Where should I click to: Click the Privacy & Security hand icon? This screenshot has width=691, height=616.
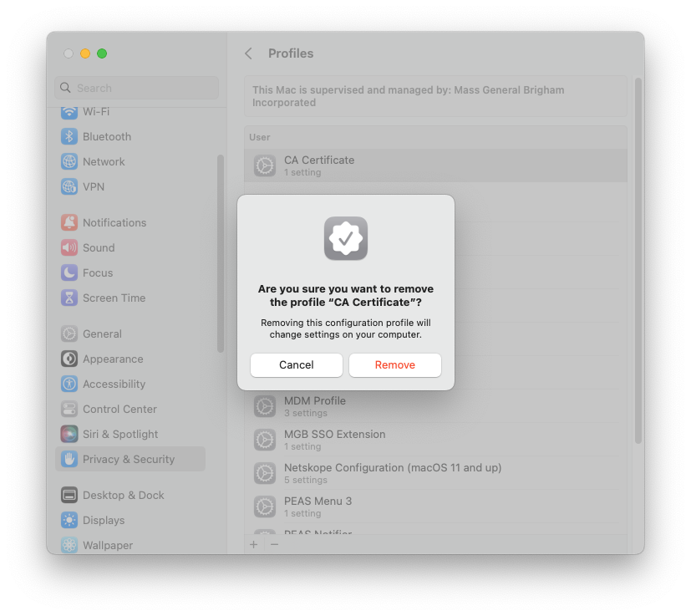[69, 460]
